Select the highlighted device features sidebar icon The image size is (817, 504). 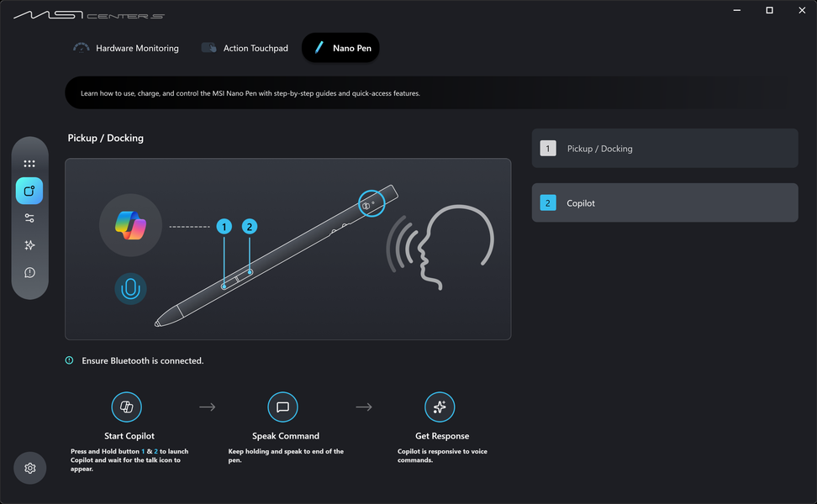tap(29, 191)
